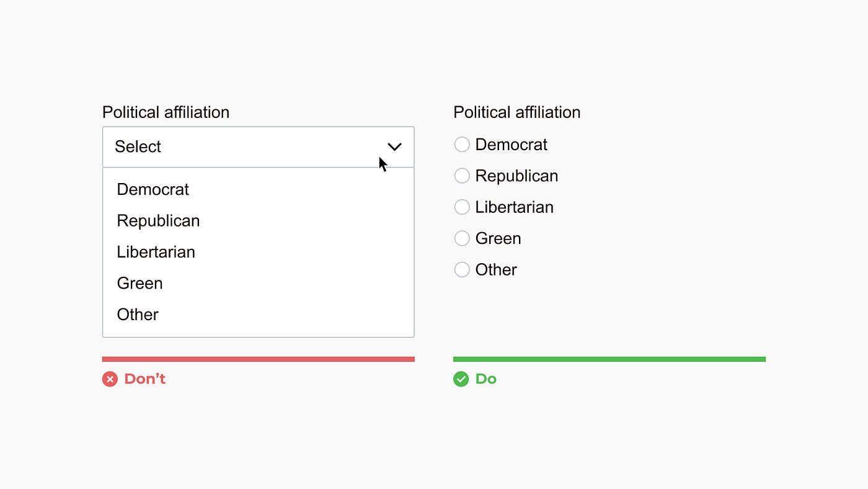Choose Democrat from the dropdown list

click(x=258, y=189)
